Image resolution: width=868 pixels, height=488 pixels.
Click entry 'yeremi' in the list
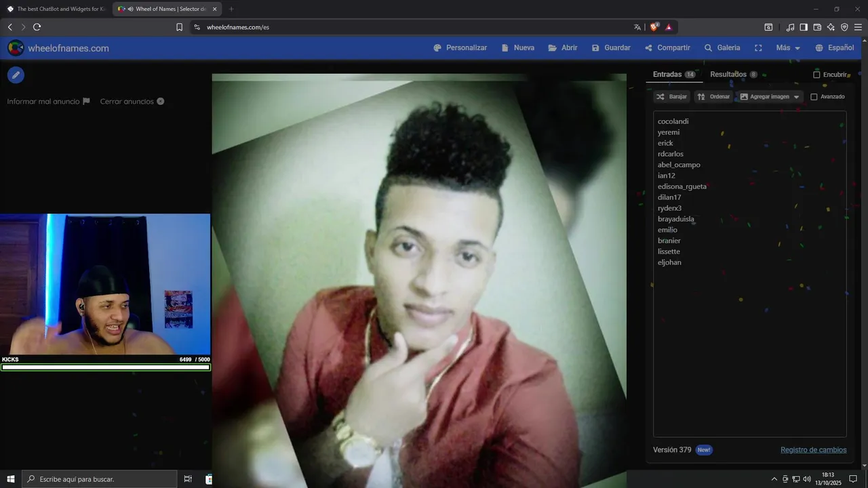(x=668, y=132)
